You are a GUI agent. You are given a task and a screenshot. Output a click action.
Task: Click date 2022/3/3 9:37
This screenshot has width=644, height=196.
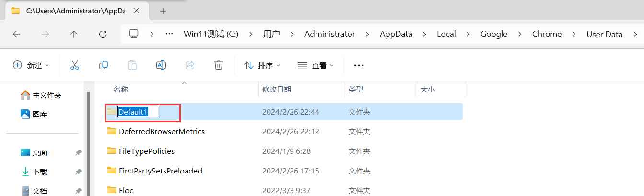tap(286, 190)
